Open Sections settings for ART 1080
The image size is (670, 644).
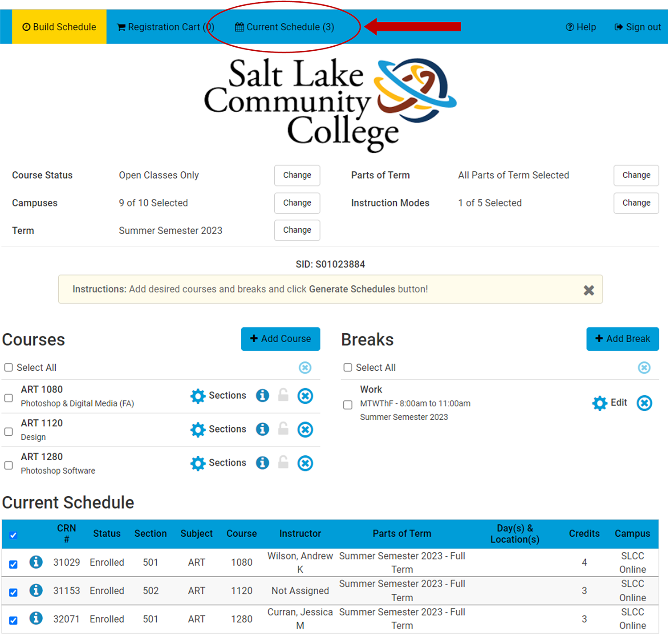coord(218,396)
